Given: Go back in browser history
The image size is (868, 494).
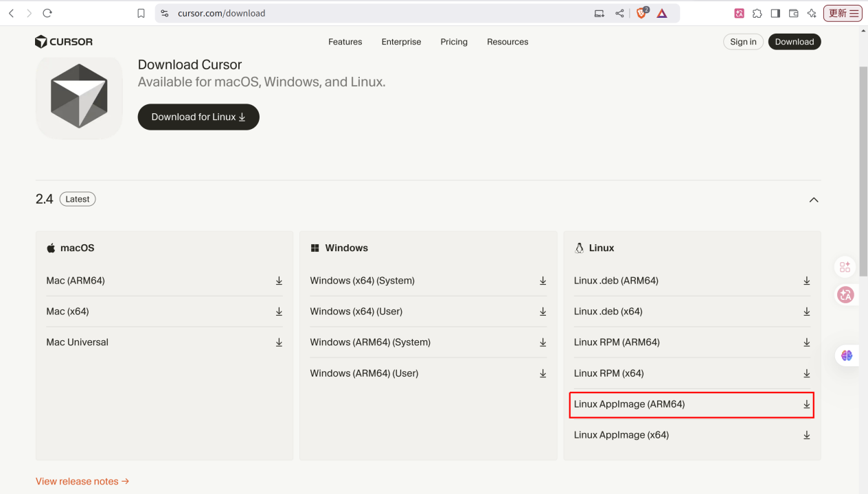Looking at the screenshot, I should coord(11,13).
